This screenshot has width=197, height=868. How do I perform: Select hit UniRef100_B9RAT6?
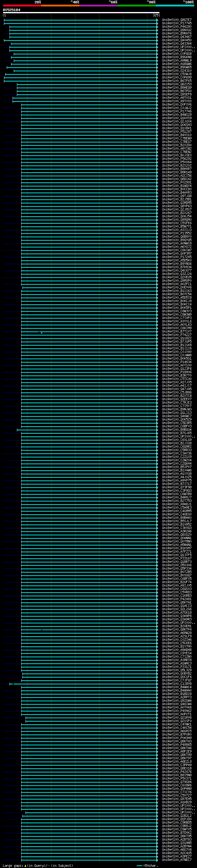[x=177, y=33]
